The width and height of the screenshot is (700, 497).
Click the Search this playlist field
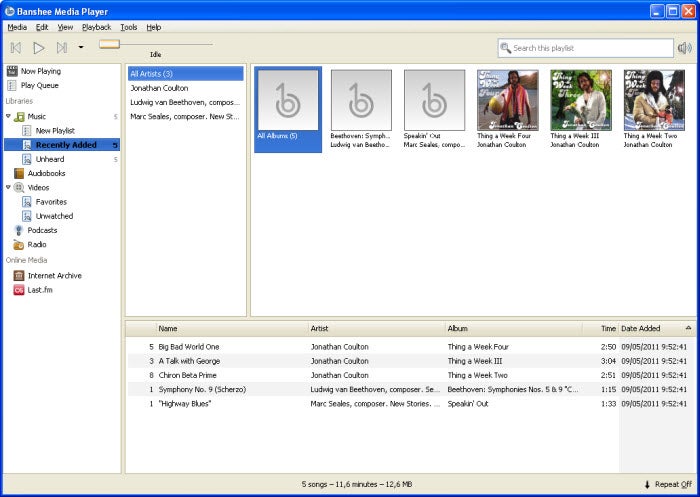(590, 48)
